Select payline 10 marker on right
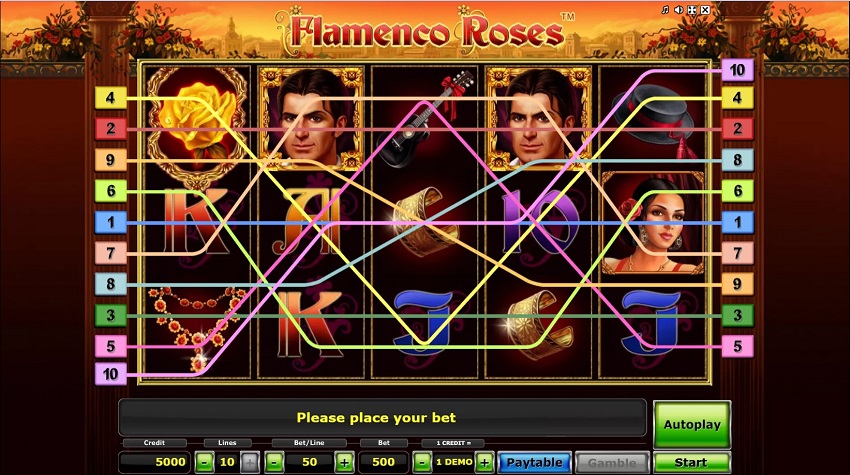The height and width of the screenshot is (475, 850). coord(737,70)
